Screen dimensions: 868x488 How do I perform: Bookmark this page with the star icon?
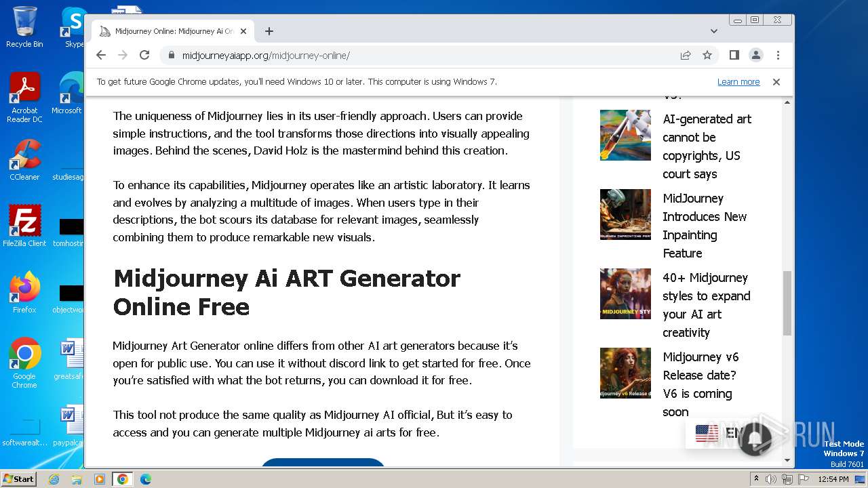[x=707, y=55]
